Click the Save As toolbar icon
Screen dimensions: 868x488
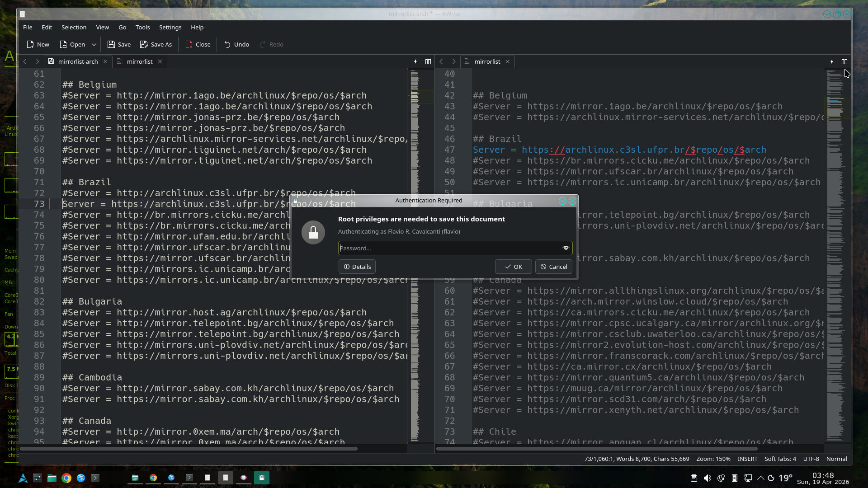144,44
